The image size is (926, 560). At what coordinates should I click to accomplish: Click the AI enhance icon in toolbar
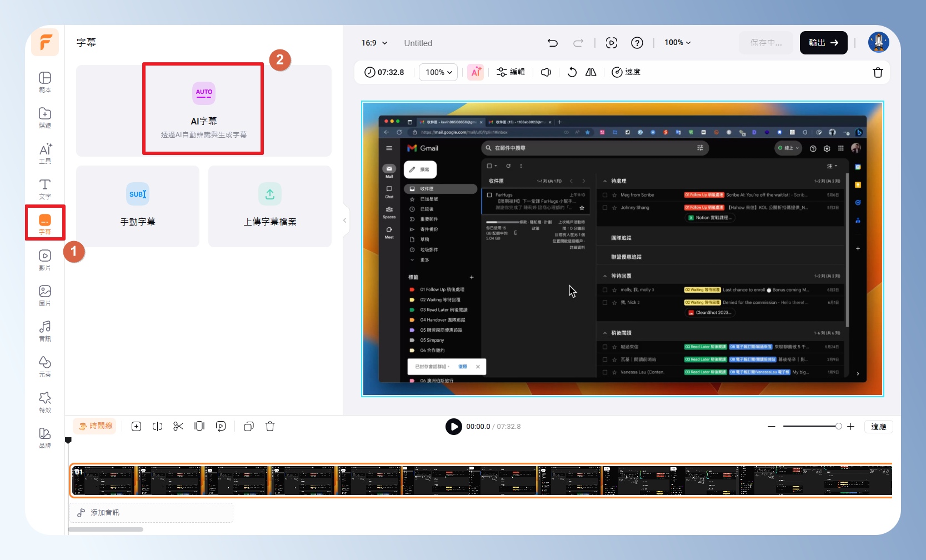[x=475, y=72]
